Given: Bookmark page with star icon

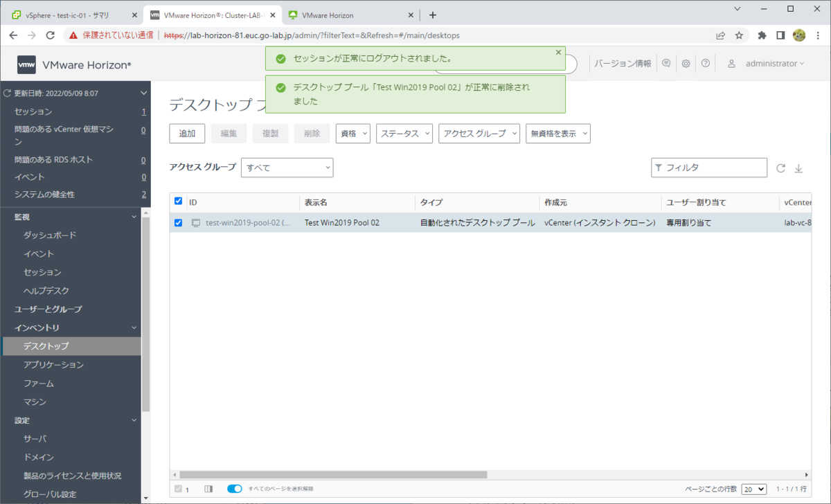Looking at the screenshot, I should click(739, 35).
